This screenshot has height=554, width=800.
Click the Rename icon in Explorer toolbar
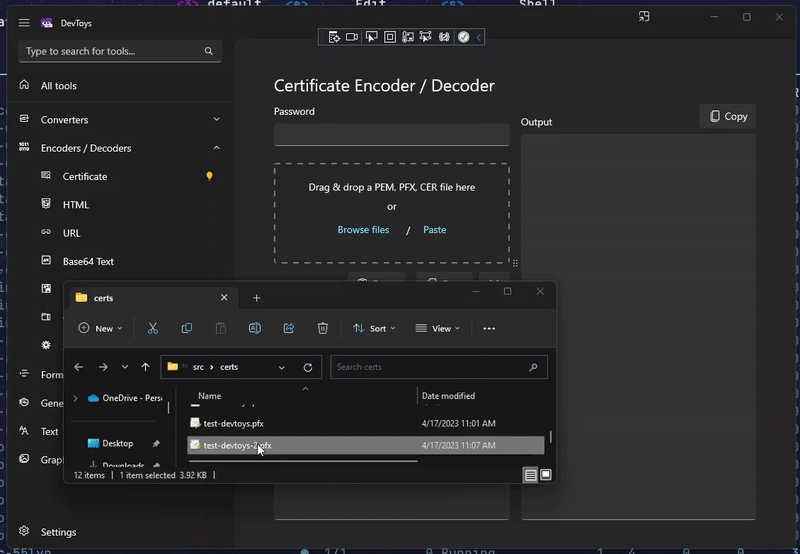[x=255, y=329]
